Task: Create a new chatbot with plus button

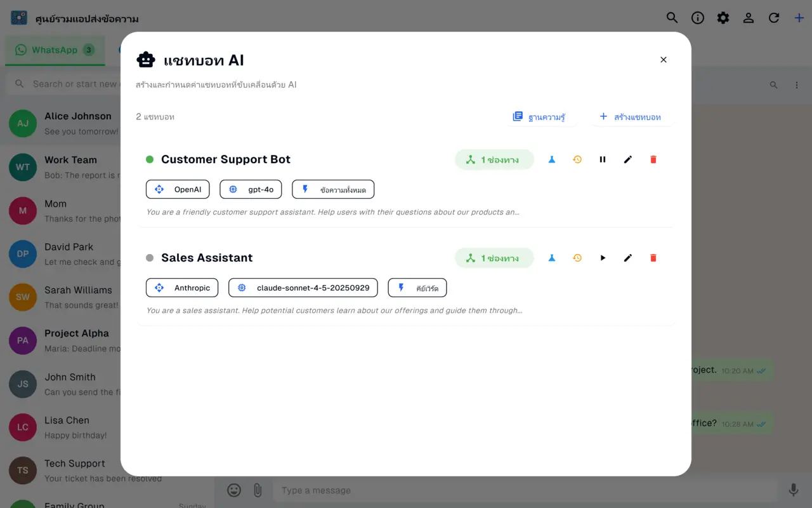Action: (631, 117)
